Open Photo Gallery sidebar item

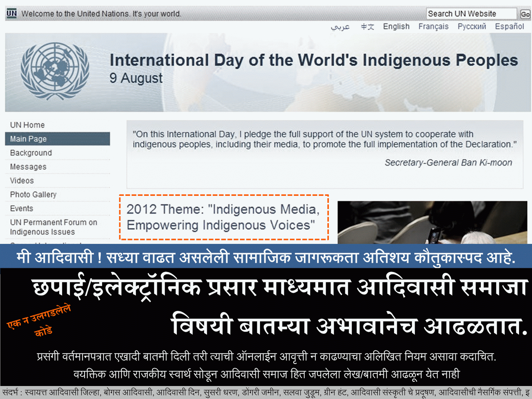[33, 195]
